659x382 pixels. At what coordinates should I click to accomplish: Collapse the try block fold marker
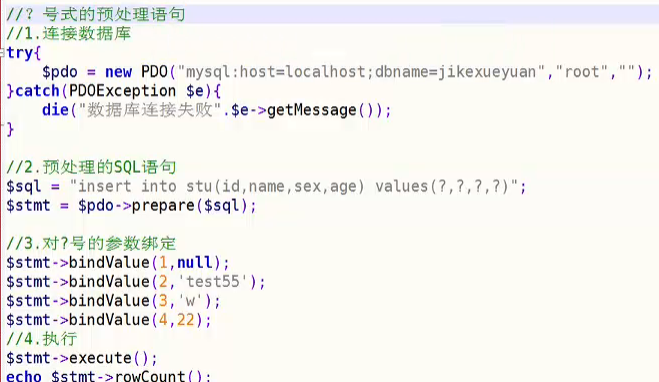coord(3,53)
